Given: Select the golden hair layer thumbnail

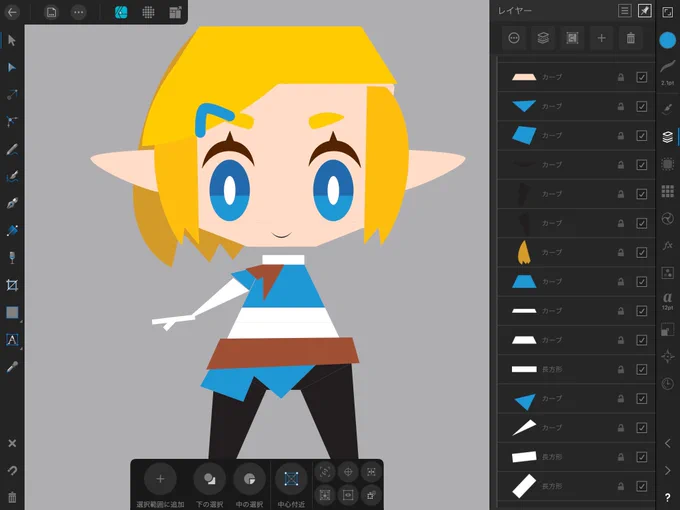Looking at the screenshot, I should click(524, 252).
